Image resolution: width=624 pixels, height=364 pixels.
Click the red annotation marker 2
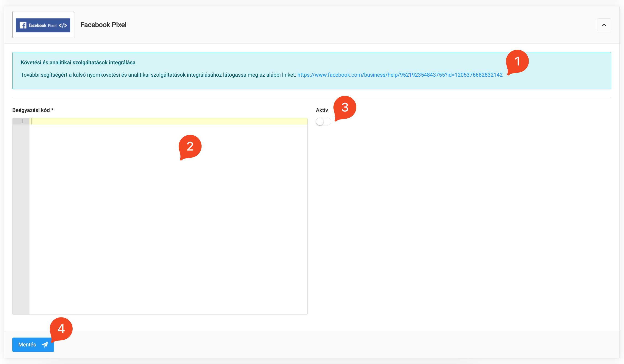click(x=190, y=146)
